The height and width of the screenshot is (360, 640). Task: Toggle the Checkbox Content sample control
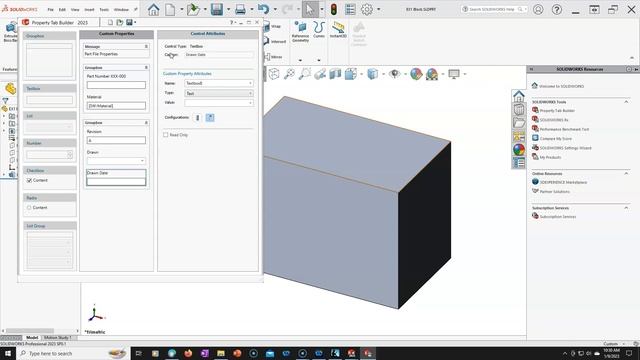pyautogui.click(x=29, y=180)
